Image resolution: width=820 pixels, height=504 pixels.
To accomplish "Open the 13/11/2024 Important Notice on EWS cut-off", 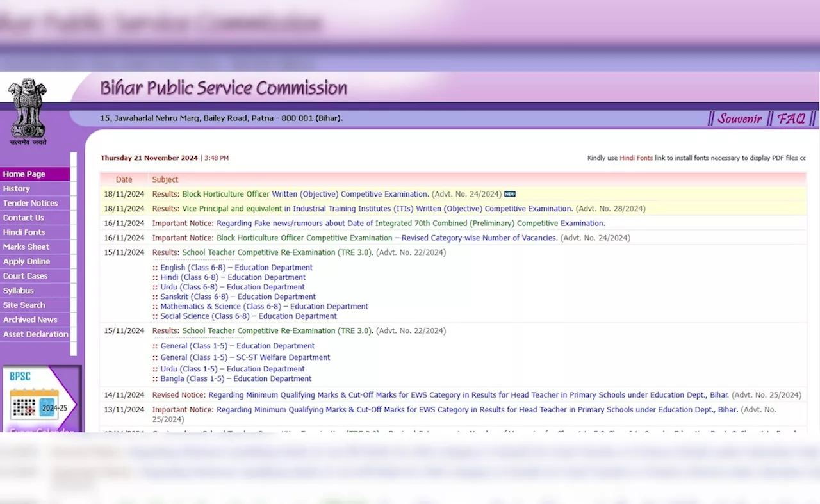I will 477,410.
